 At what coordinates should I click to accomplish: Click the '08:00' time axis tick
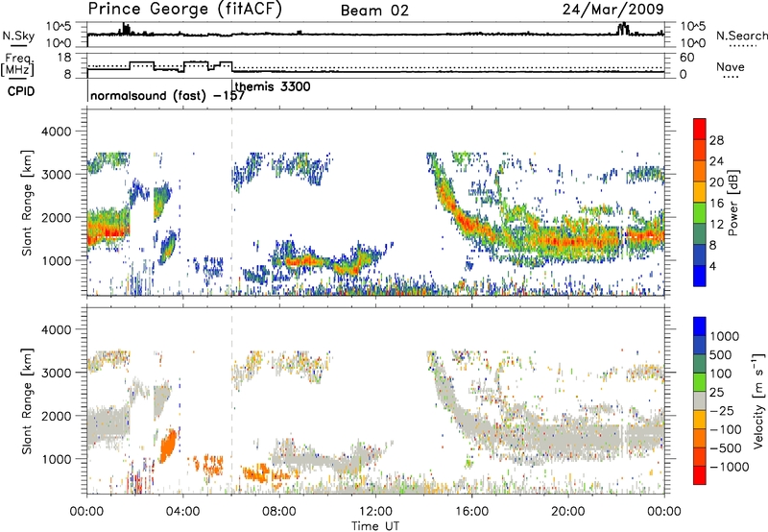click(x=279, y=512)
